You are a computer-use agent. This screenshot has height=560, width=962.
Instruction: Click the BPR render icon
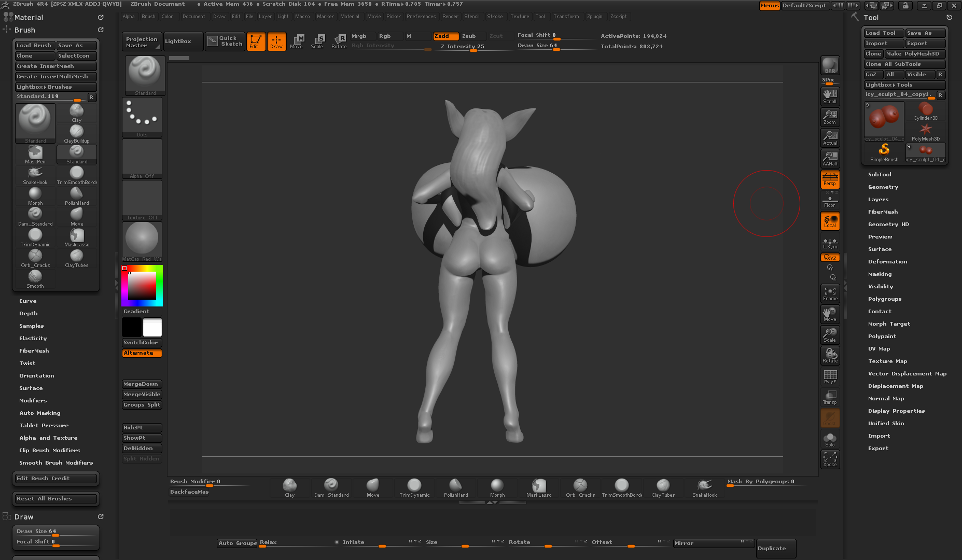coord(830,65)
